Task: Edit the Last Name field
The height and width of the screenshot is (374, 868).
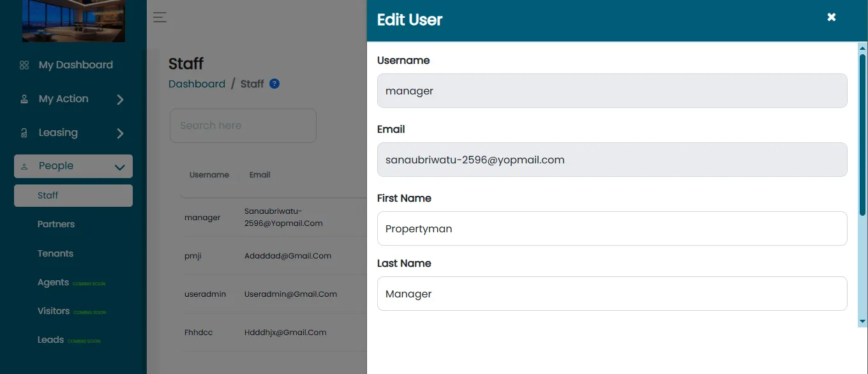Action: pos(612,294)
